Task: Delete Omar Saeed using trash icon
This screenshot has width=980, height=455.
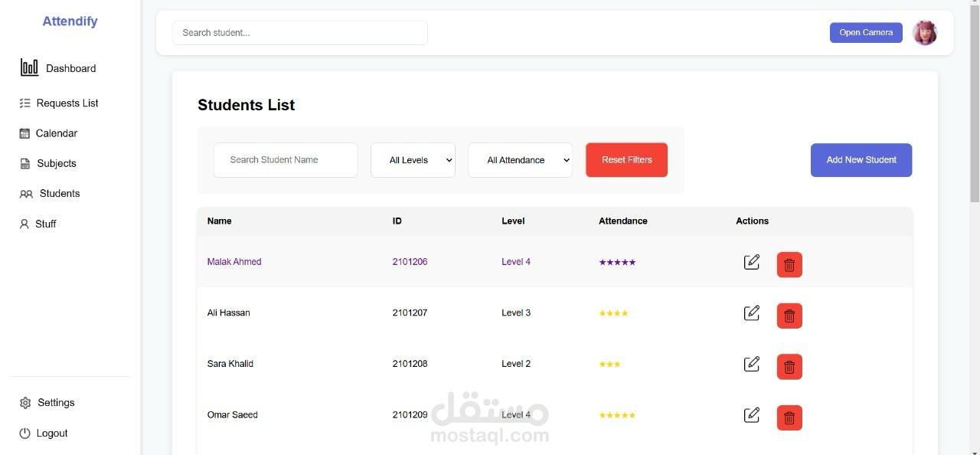Action: (789, 417)
